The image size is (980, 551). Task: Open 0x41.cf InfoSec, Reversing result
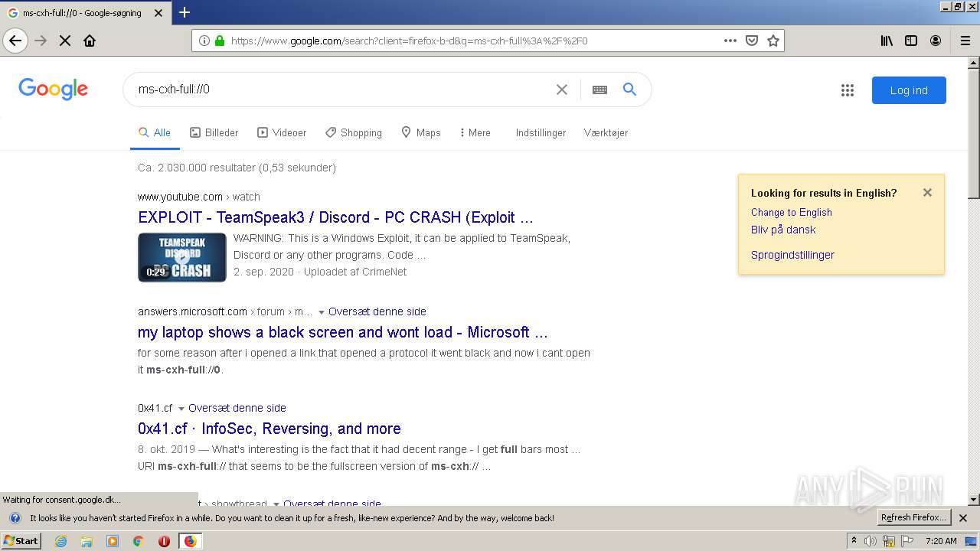pyautogui.click(x=269, y=429)
